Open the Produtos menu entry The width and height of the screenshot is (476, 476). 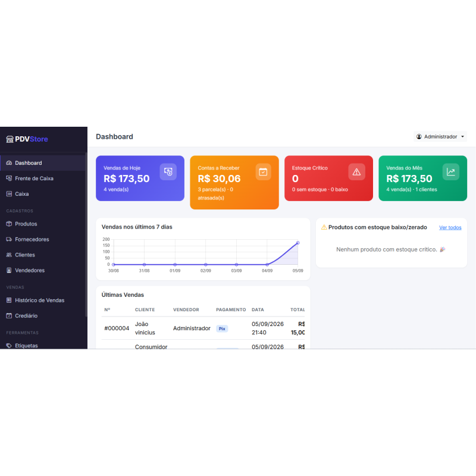(x=43, y=224)
